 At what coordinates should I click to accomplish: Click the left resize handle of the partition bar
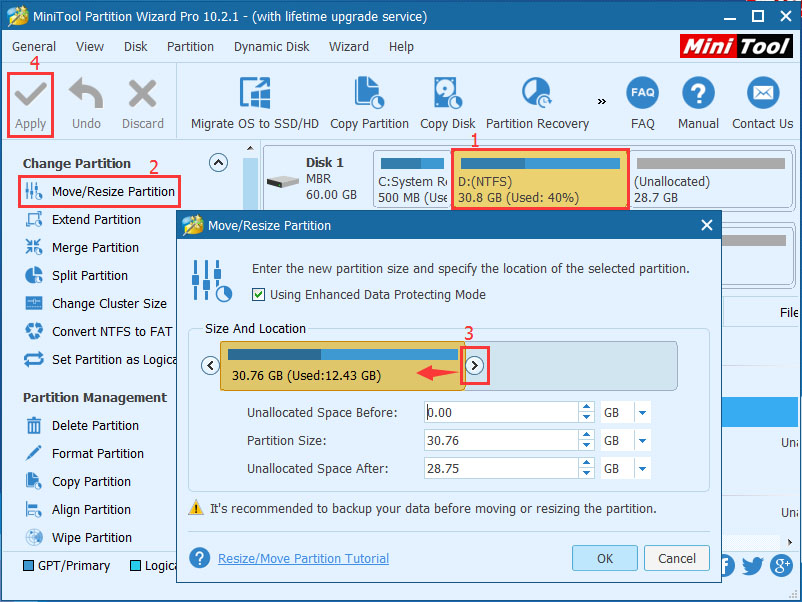210,365
